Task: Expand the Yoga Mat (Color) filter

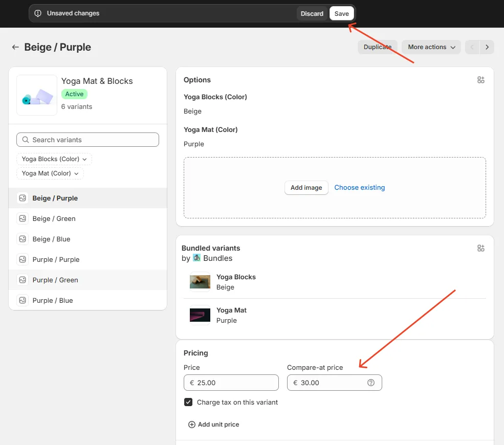Action: [50, 173]
